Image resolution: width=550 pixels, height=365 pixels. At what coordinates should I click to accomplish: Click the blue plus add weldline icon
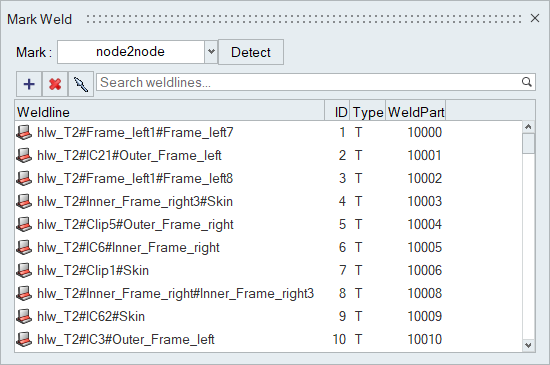(x=29, y=84)
